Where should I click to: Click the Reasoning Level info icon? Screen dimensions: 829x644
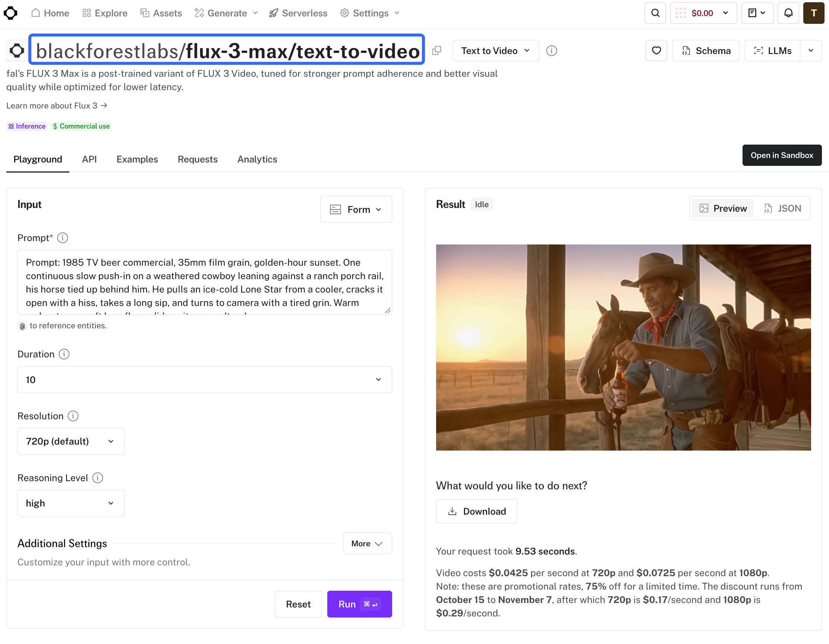(98, 478)
